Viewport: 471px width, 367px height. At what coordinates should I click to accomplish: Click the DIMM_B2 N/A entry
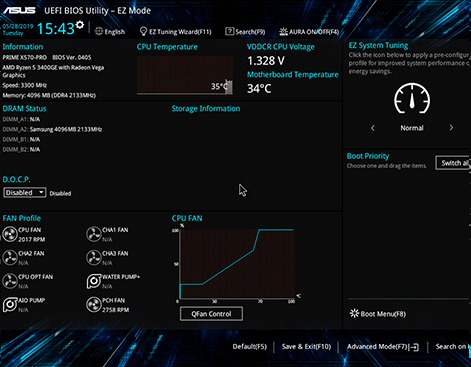pyautogui.click(x=21, y=150)
